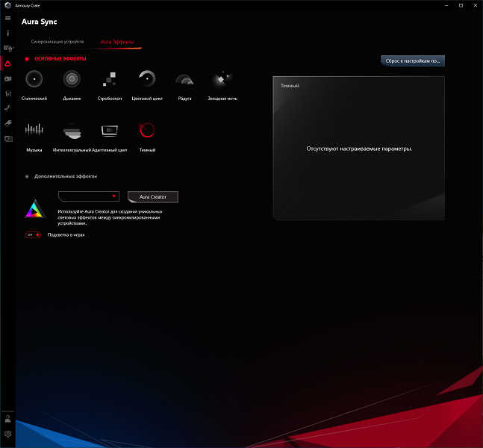Screen dimensions: 483x448
Task: Select the Радуга rainbow effect icon
Action: coord(184,79)
